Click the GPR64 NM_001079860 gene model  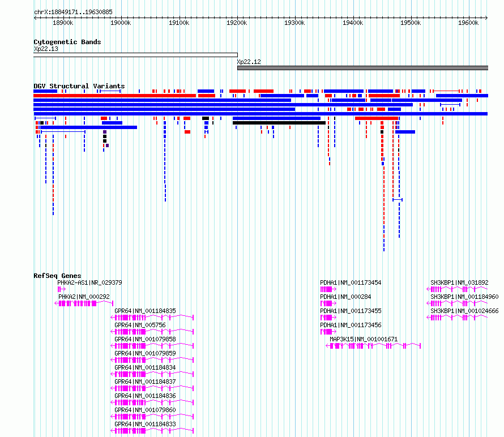pyautogui.click(x=152, y=417)
